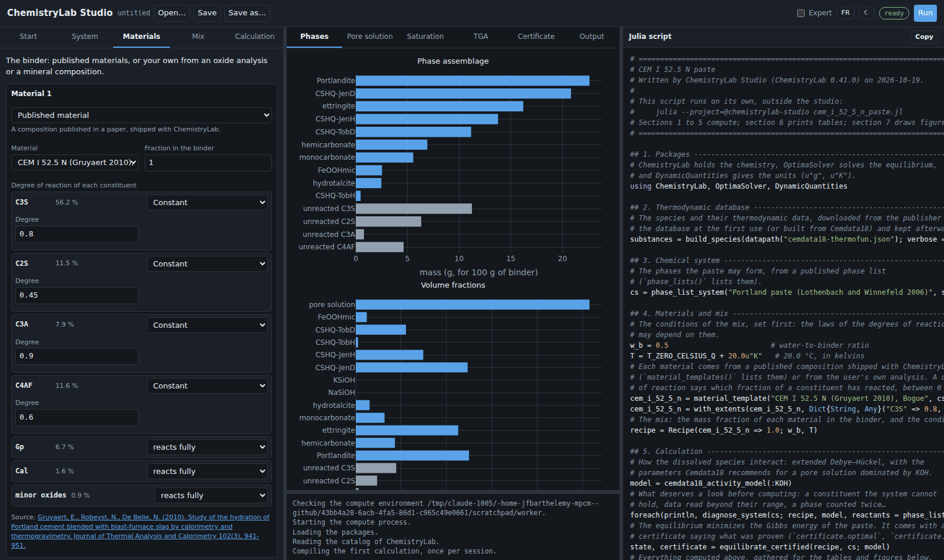Click 'Volume fractions' chart title
Screen dimensions: 944x560
tap(453, 285)
